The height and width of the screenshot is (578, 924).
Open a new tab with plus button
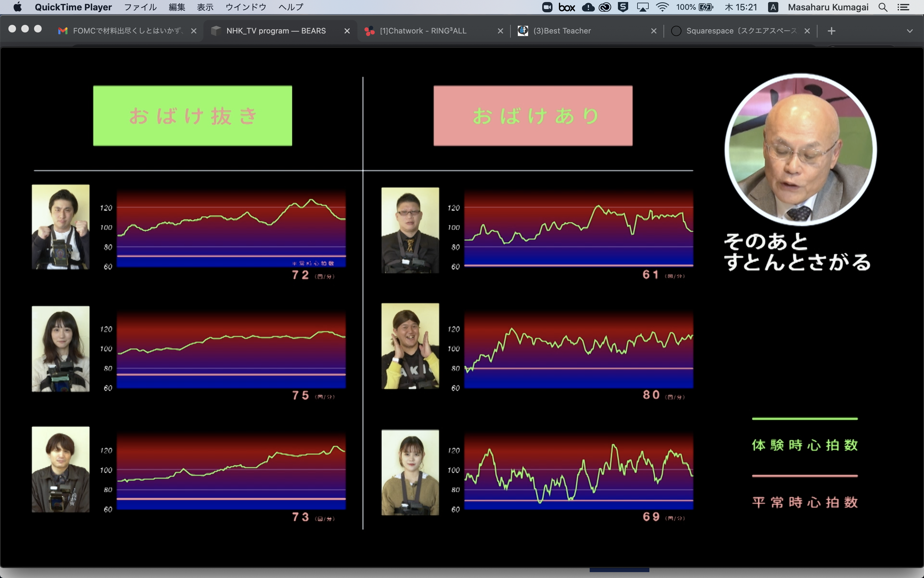(x=831, y=31)
